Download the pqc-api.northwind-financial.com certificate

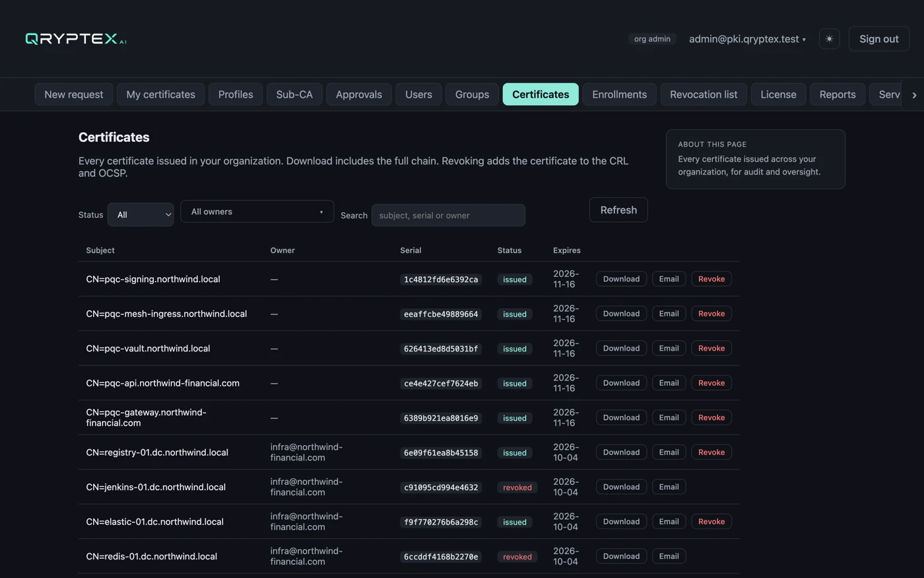pyautogui.click(x=621, y=383)
